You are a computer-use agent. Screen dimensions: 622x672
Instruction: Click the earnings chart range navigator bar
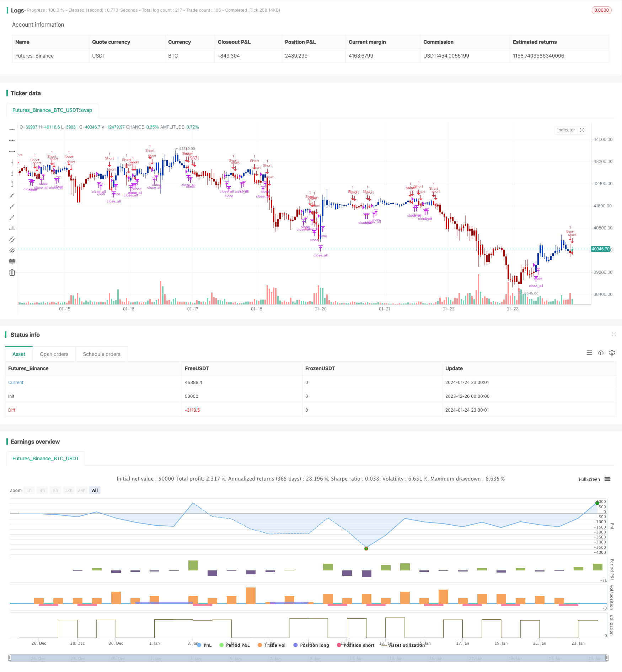309,658
